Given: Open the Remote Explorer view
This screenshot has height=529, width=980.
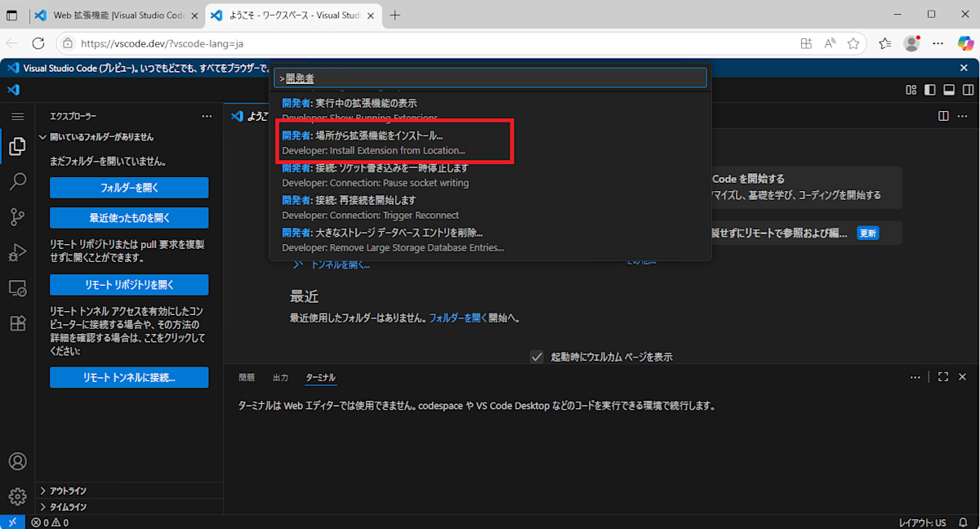Looking at the screenshot, I should pos(17,288).
